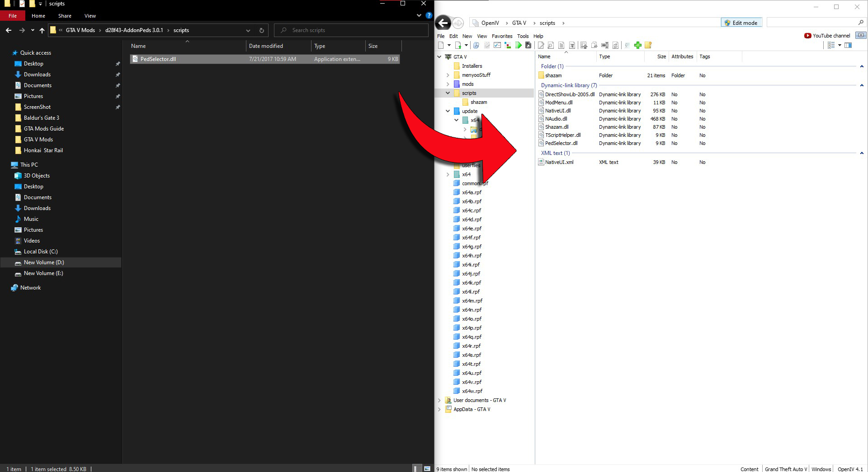Click the green play arrow toolbar icon
Screen dimensions: 868x472
[x=518, y=45]
